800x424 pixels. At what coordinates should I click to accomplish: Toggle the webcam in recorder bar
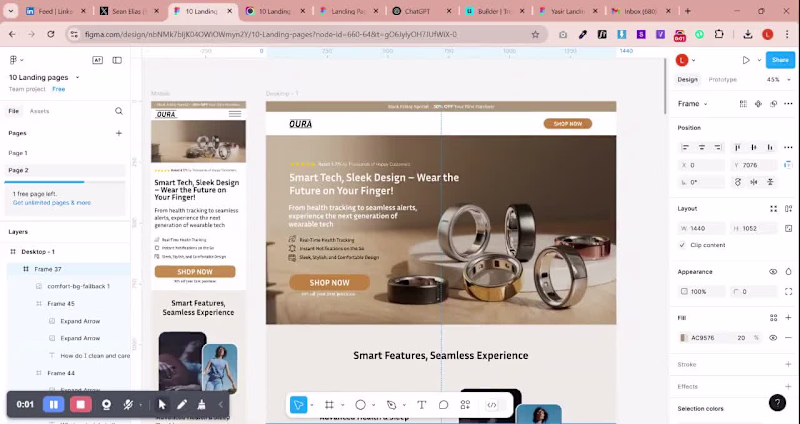pyautogui.click(x=106, y=405)
